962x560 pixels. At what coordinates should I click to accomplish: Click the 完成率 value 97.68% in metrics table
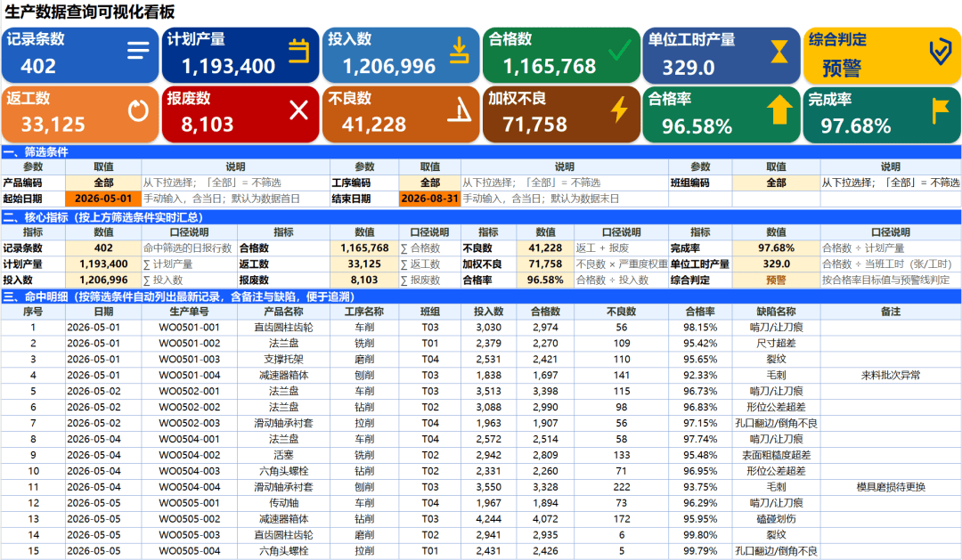[776, 248]
